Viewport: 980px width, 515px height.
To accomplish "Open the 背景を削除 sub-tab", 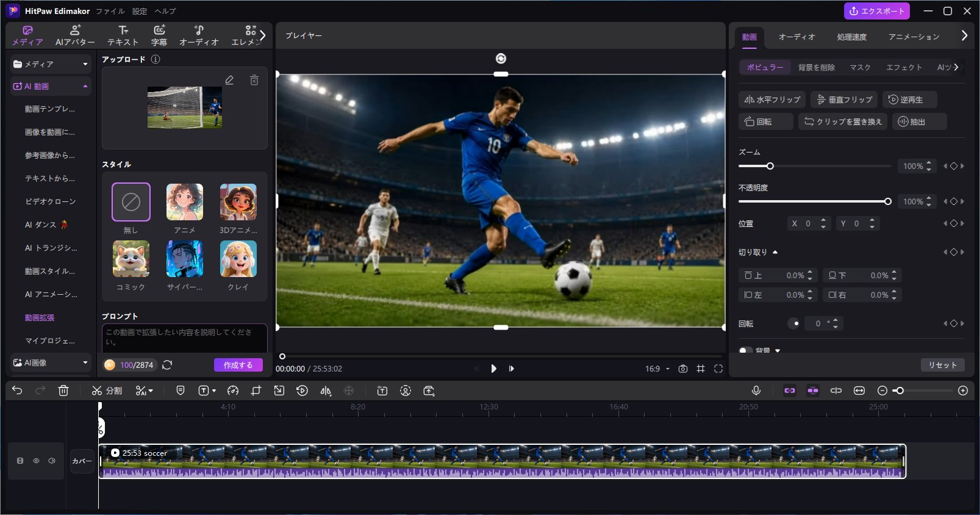I will pyautogui.click(x=817, y=67).
